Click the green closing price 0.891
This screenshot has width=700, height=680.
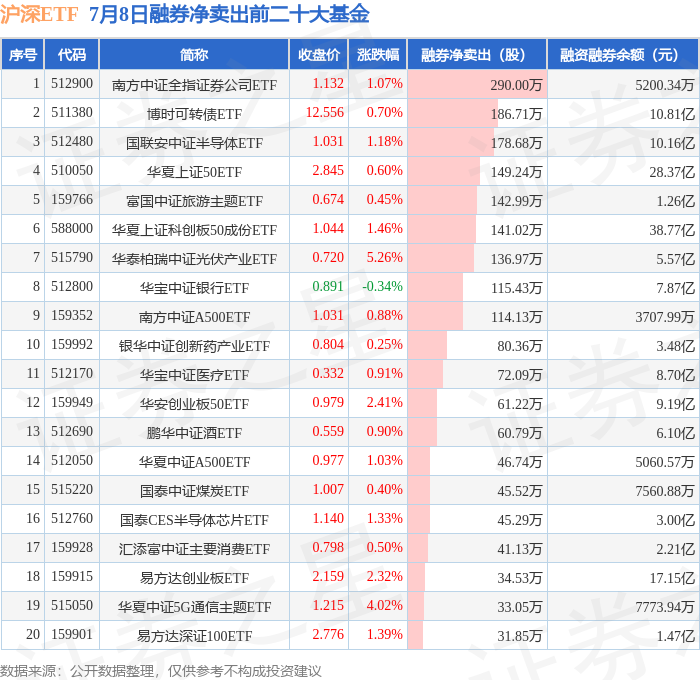[328, 287]
